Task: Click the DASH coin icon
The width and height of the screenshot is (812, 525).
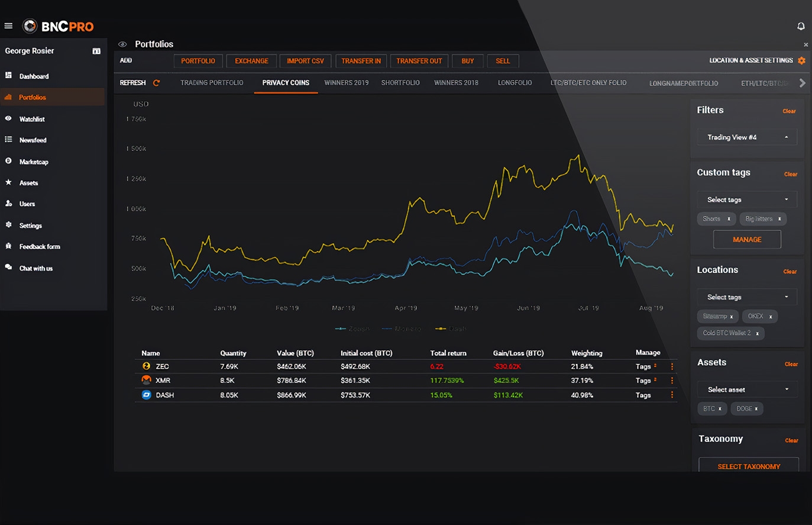Action: [x=147, y=395]
